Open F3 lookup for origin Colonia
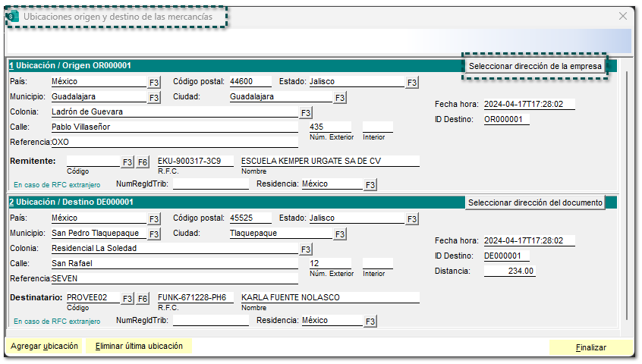This screenshot has height=364, width=642. (x=306, y=113)
